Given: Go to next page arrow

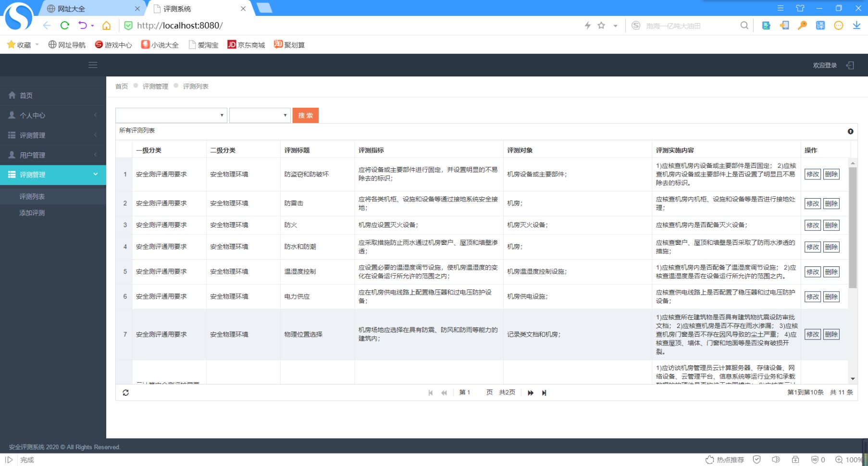Looking at the screenshot, I should pyautogui.click(x=531, y=393).
